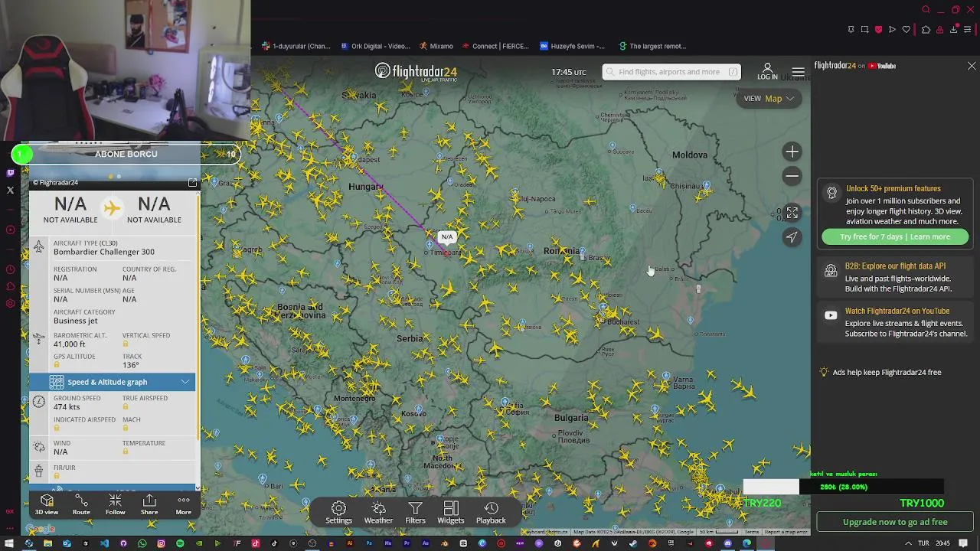Click the 474 kts ground speed value
This screenshot has height=551, width=980.
67,407
